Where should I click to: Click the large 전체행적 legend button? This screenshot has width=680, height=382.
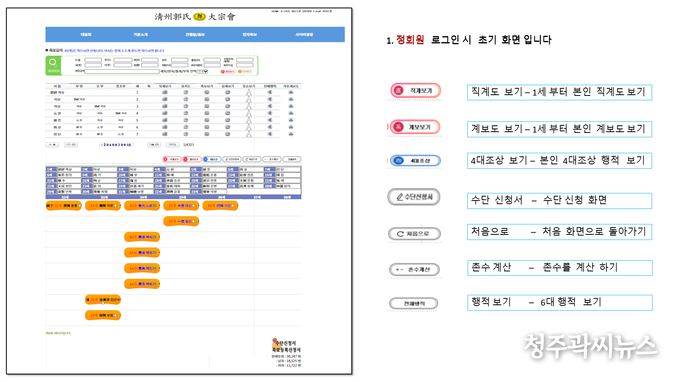pos(413,304)
